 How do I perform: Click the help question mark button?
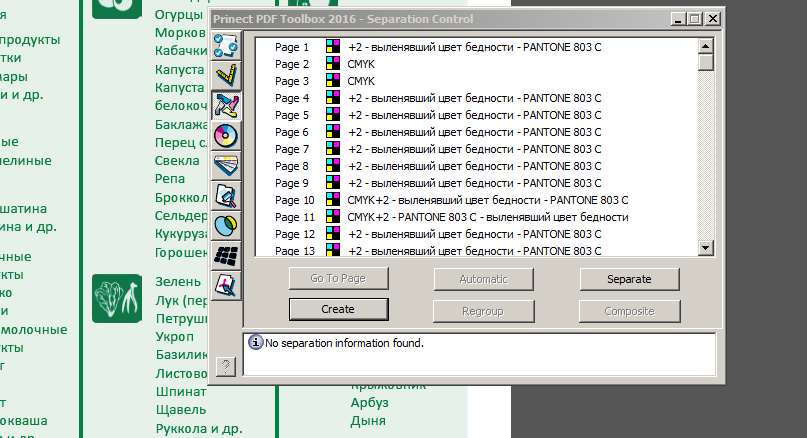(x=225, y=366)
